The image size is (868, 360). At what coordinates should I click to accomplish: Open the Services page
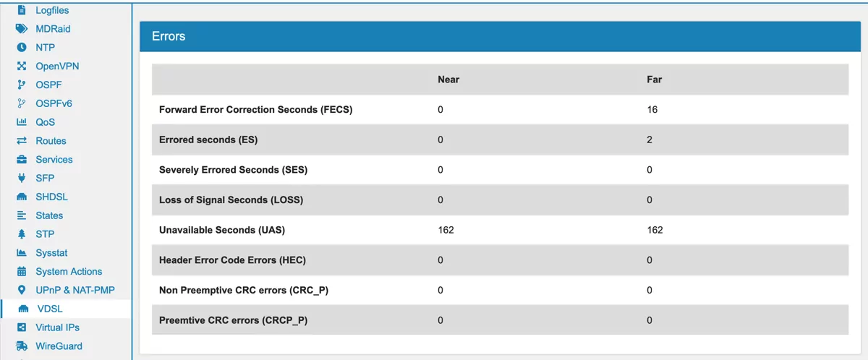point(54,160)
